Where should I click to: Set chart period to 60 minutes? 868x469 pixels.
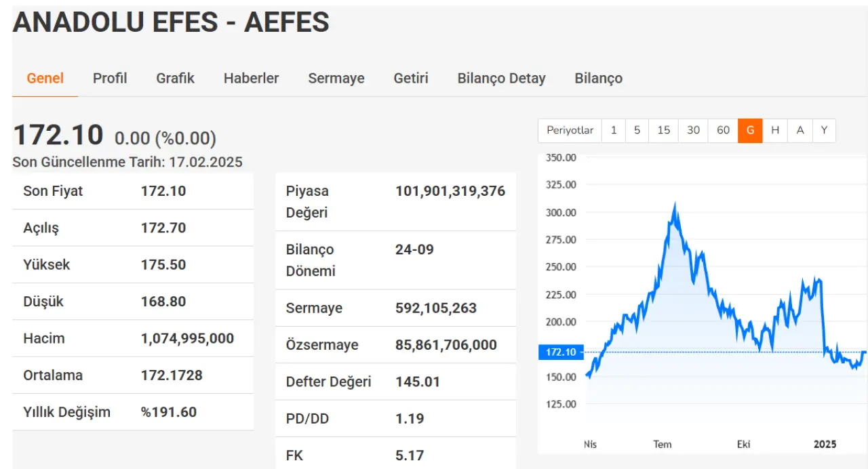click(x=723, y=130)
